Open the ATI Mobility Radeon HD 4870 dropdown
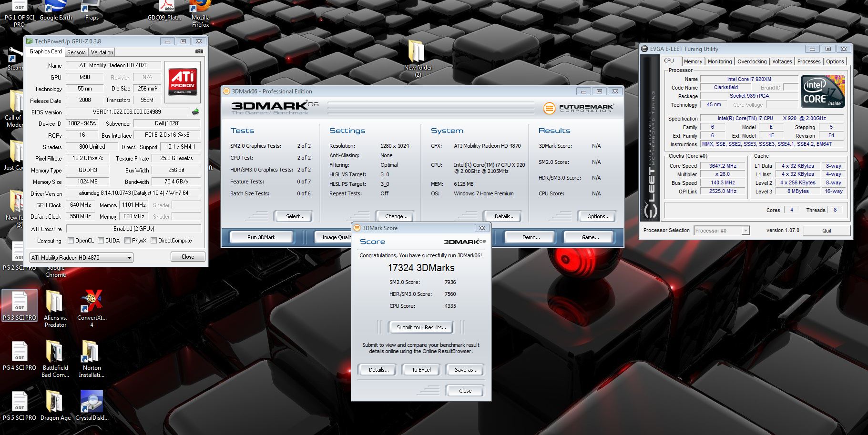Screen dimensions: 868x435 (x=81, y=258)
